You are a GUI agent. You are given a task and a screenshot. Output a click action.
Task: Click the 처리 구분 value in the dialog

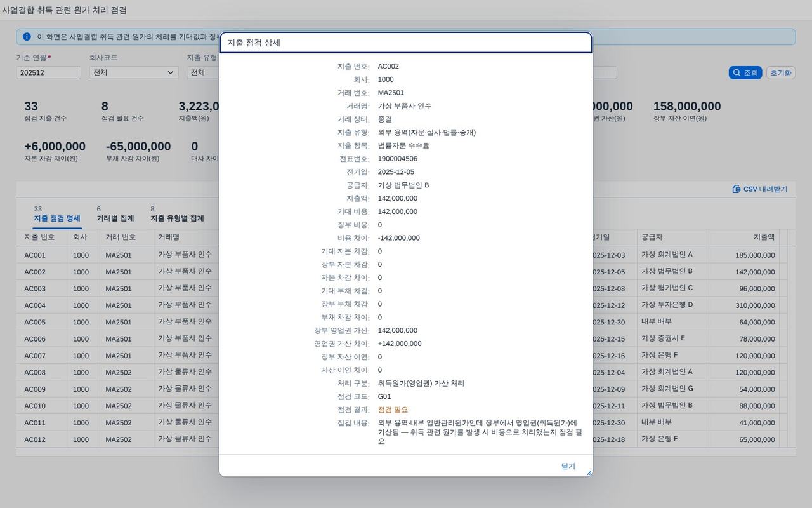pos(421,384)
